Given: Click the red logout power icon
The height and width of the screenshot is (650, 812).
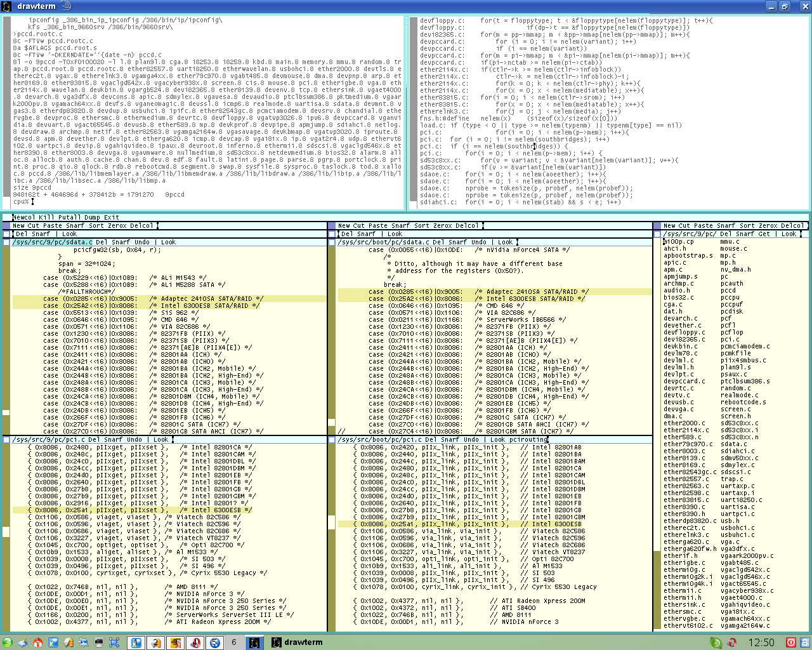Looking at the screenshot, I should (791, 642).
